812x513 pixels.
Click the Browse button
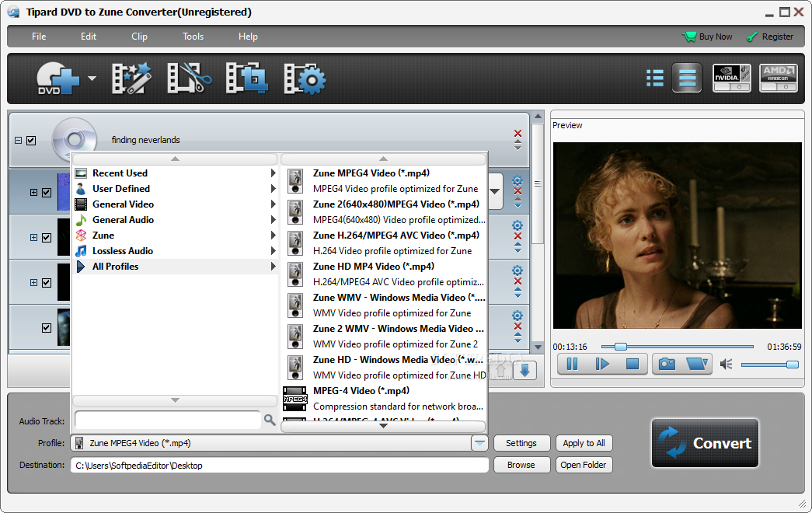[x=521, y=465]
